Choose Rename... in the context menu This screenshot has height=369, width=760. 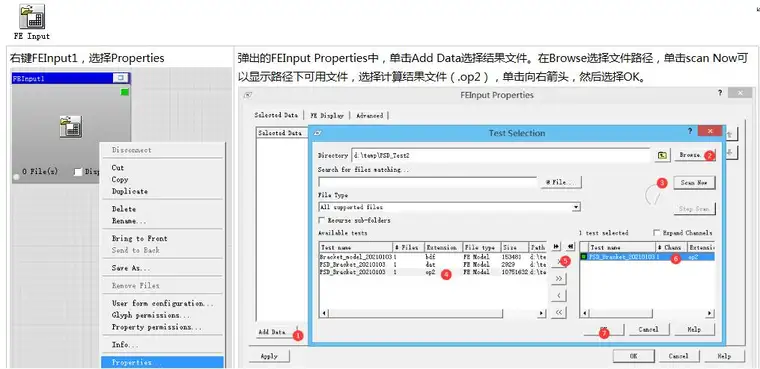(163, 221)
